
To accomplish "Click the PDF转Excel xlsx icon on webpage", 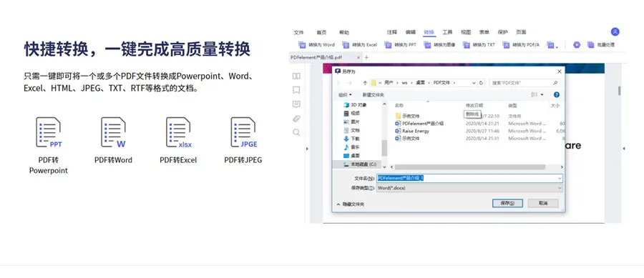I will click(179, 132).
